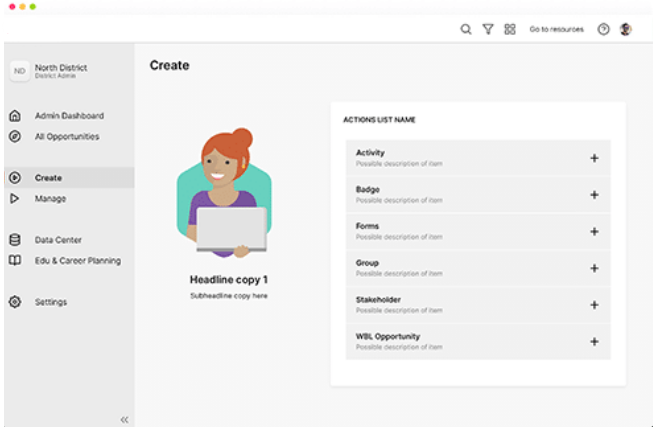Select Create in the sidebar menu
Viewport: 653px width, 427px height.
(x=48, y=178)
